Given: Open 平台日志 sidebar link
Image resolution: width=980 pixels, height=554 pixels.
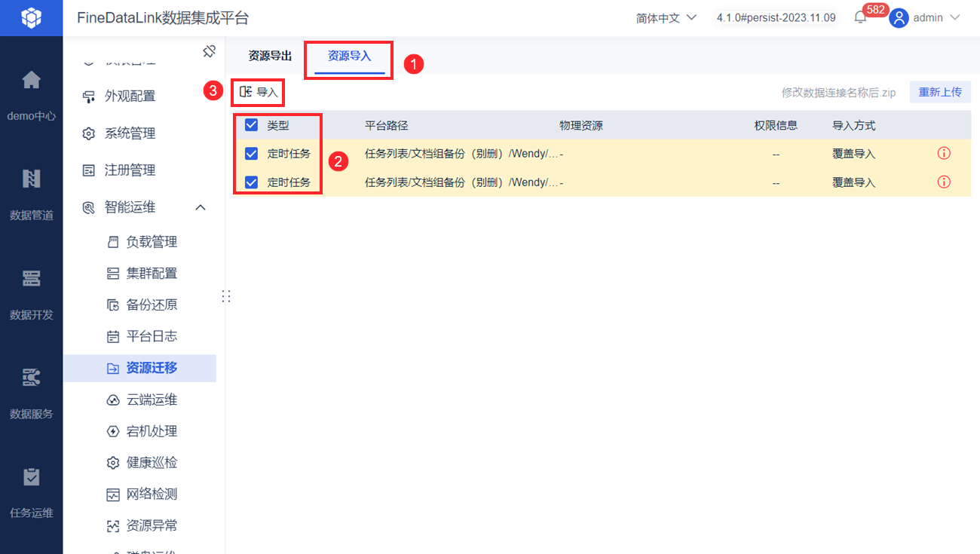Looking at the screenshot, I should pyautogui.click(x=152, y=336).
